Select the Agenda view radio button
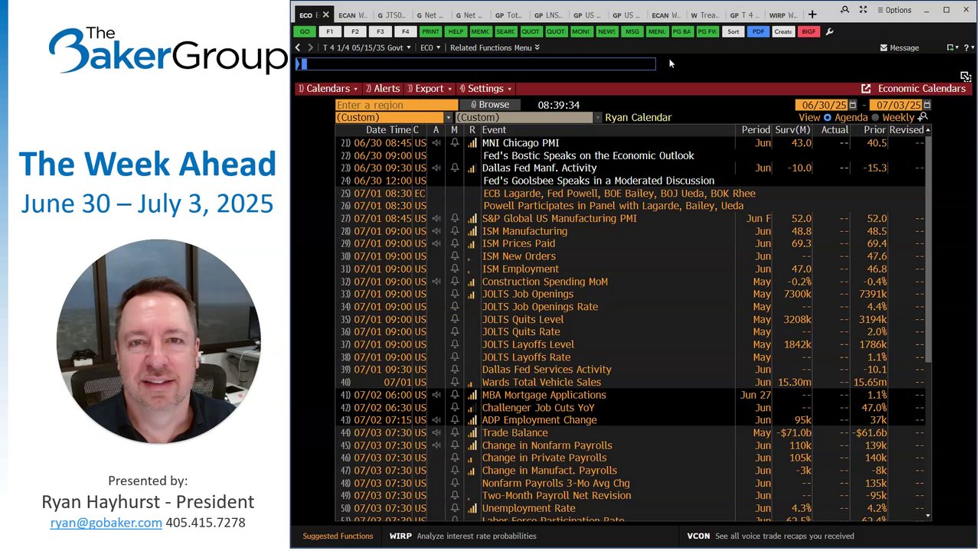This screenshot has height=551, width=980. click(828, 118)
